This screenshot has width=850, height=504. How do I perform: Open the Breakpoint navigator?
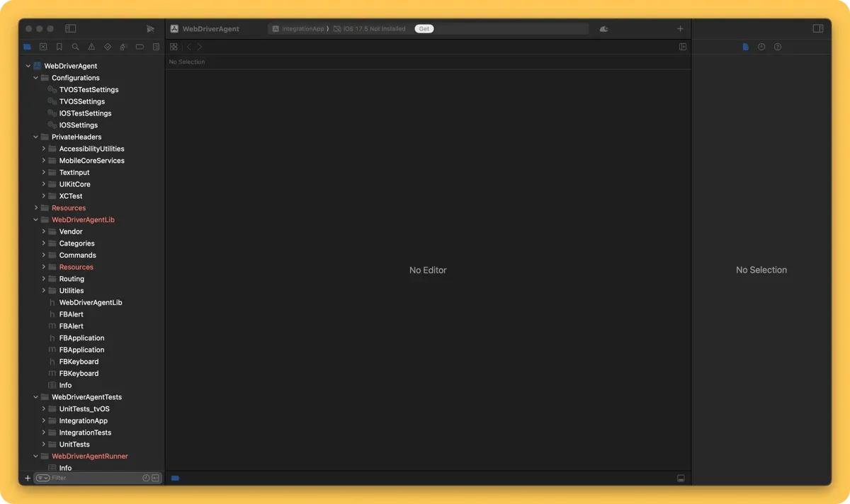140,47
